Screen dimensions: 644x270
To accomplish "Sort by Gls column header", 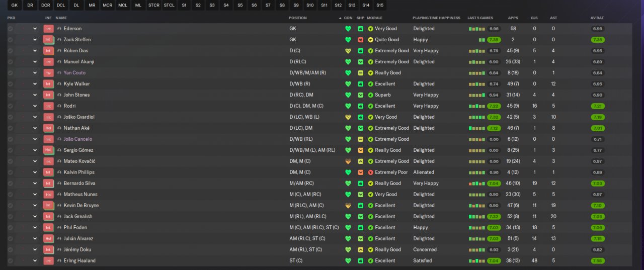I will (534, 18).
